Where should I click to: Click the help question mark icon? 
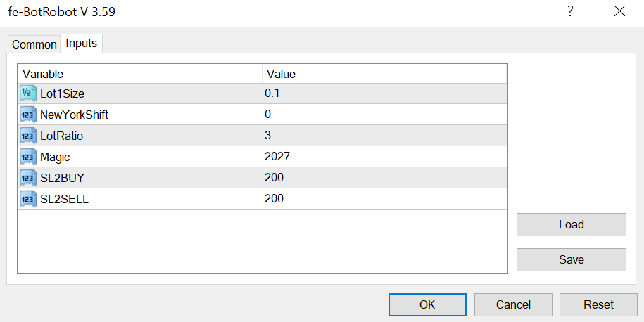571,12
